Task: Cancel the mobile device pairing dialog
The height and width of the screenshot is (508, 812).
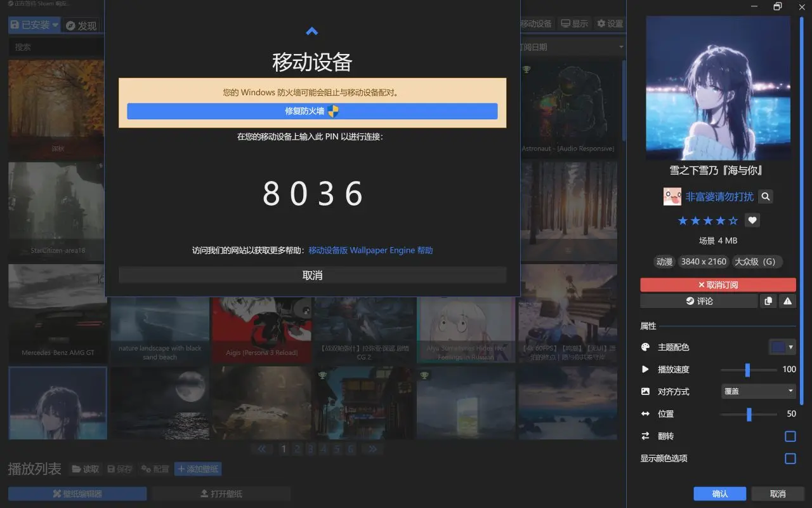Action: [312, 275]
